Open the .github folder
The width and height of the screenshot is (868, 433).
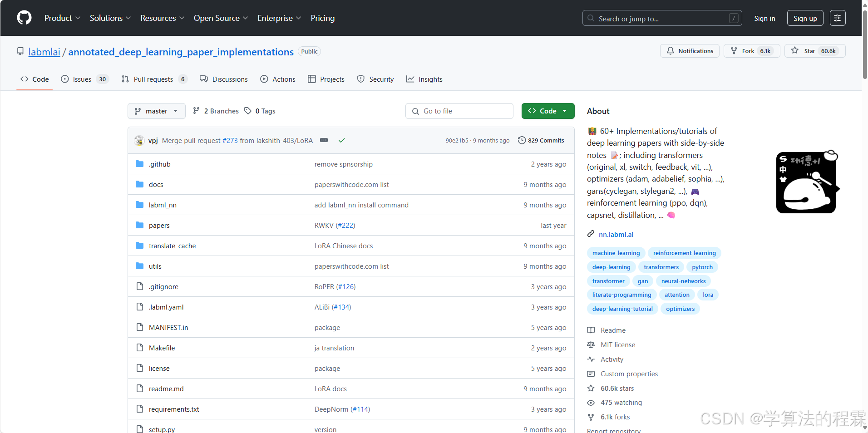pos(160,164)
